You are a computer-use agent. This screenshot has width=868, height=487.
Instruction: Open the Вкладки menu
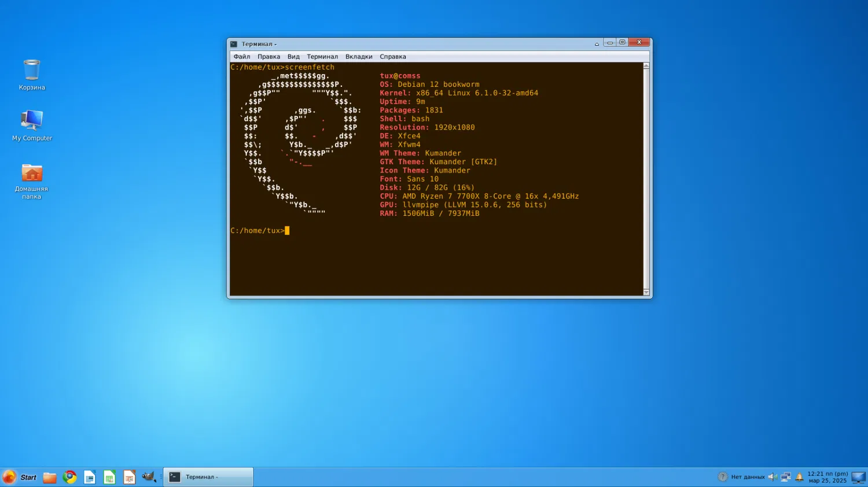tap(359, 57)
